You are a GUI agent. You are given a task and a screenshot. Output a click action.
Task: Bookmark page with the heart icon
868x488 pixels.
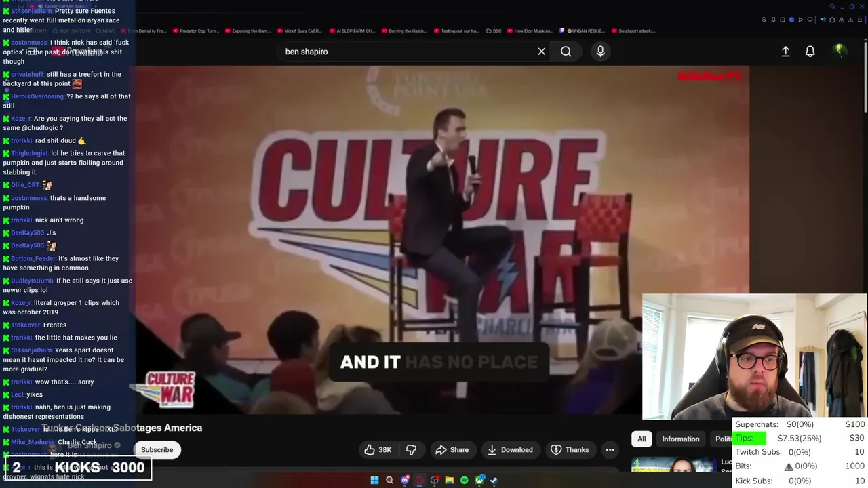[810, 20]
